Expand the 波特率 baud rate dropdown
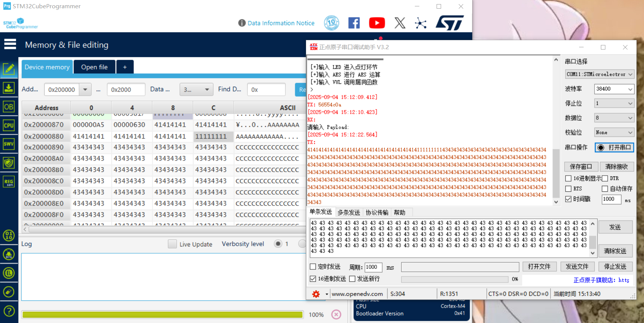644x323 pixels. click(614, 89)
